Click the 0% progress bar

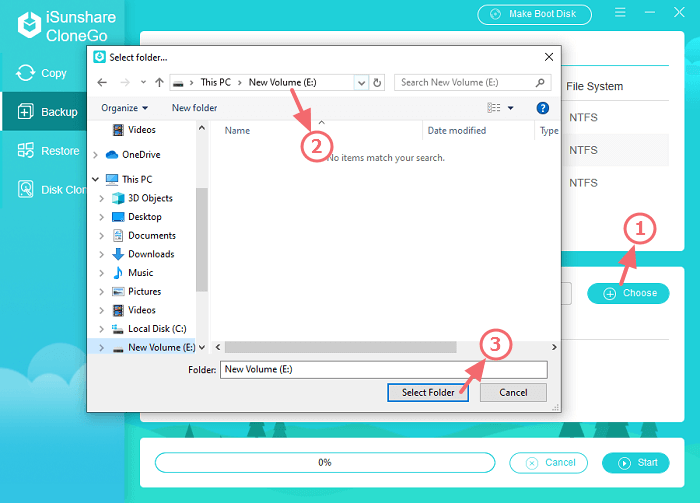pos(325,462)
